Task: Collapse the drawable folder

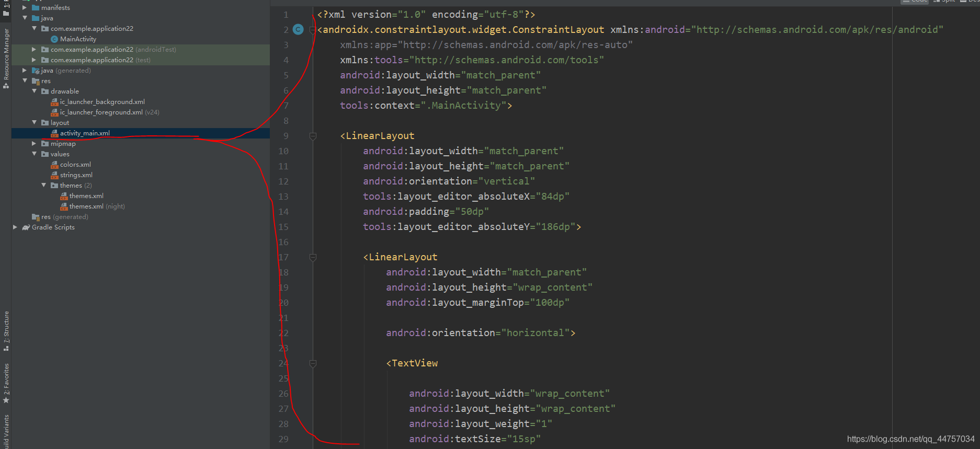Action: pos(34,91)
